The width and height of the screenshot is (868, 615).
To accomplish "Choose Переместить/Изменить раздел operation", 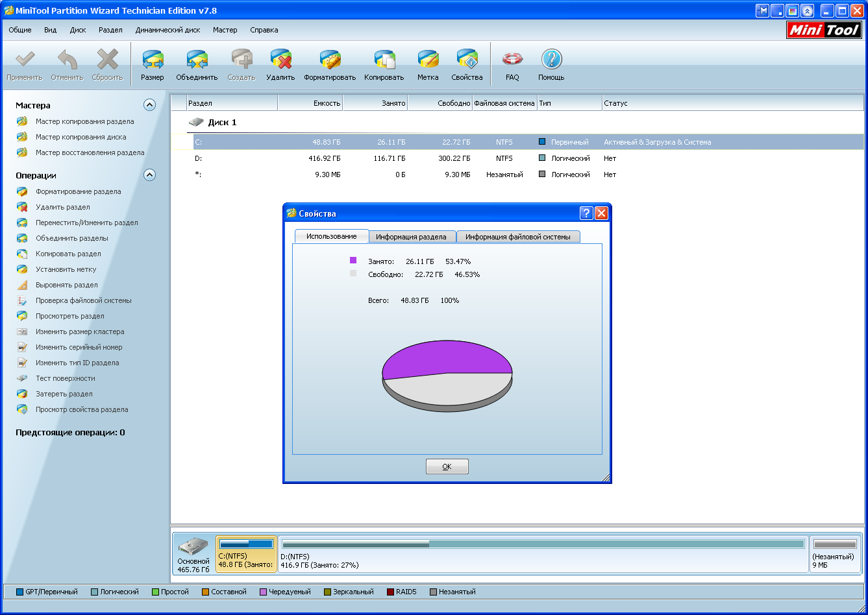I will pyautogui.click(x=86, y=223).
